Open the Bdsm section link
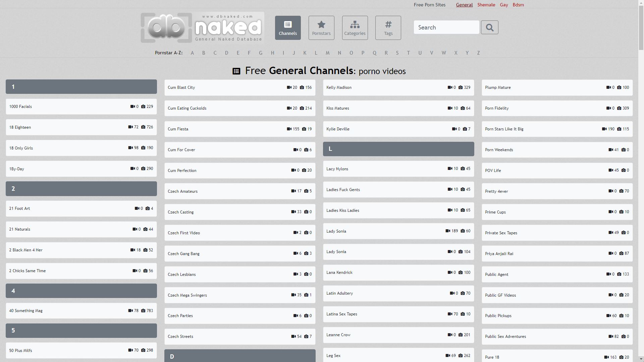The width and height of the screenshot is (644, 362). 518,5
